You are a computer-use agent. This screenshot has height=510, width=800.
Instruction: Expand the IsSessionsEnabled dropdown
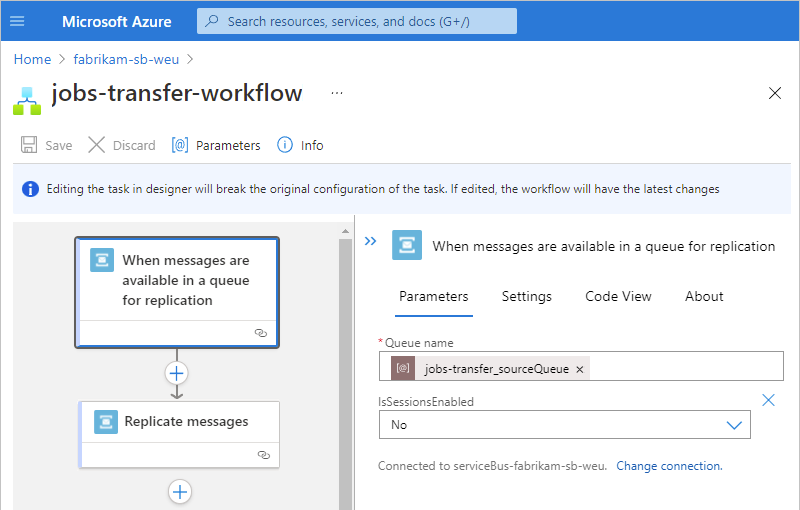click(734, 425)
